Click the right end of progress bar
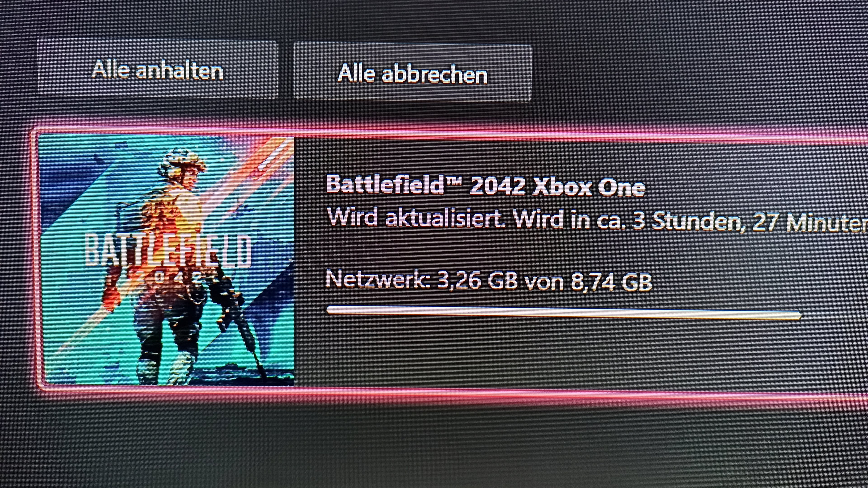 coord(797,316)
